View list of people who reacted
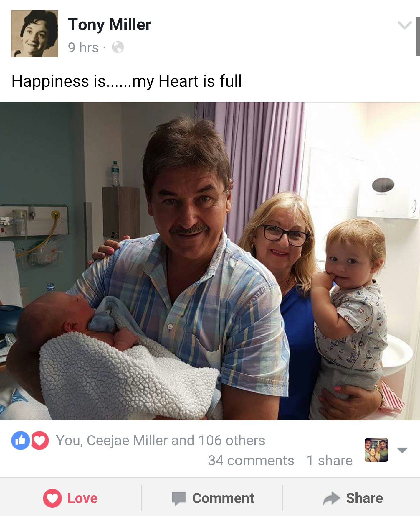 click(161, 441)
